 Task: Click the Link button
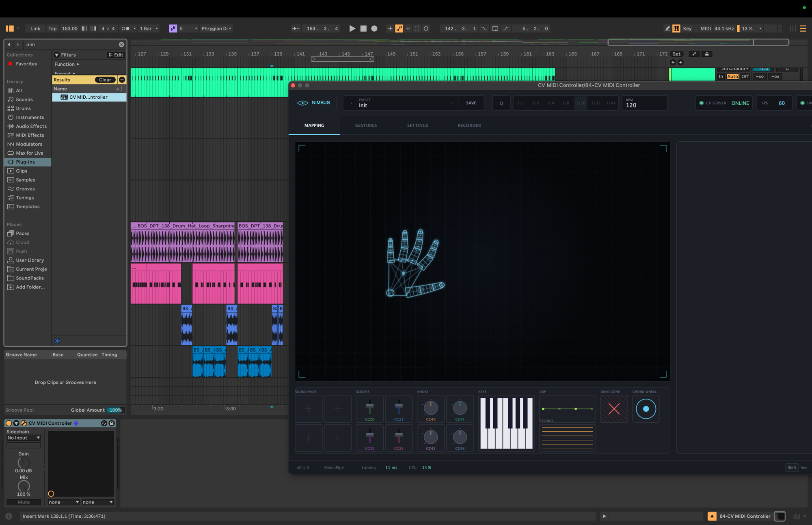click(36, 28)
